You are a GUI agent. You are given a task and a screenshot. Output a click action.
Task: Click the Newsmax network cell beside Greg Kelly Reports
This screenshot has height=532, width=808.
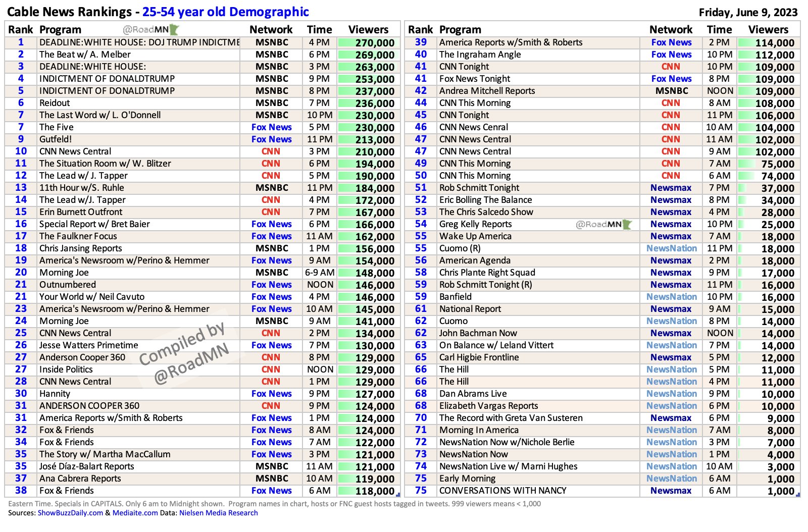click(x=671, y=224)
